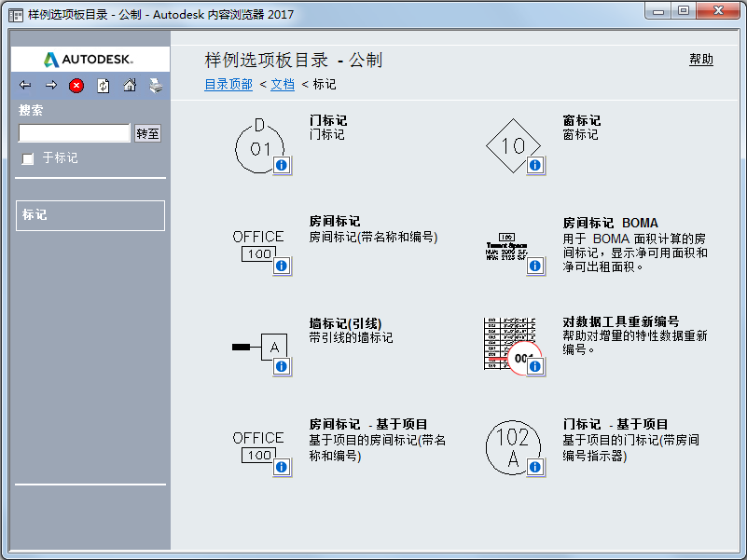This screenshot has width=747, height=560.
Task: Open info badge for 房间标记 - 基于项目
Action: (x=282, y=467)
